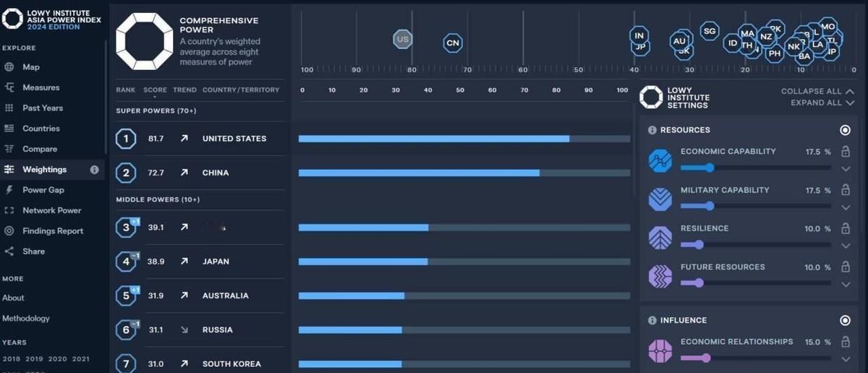This screenshot has width=868, height=373.
Task: Open the Compare page
Action: pyautogui.click(x=40, y=149)
